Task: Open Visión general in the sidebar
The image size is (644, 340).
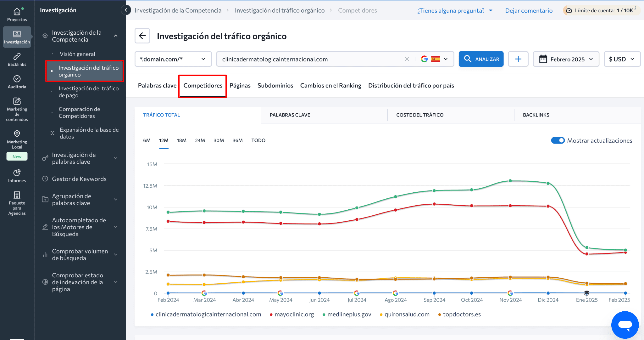Action: tap(77, 54)
